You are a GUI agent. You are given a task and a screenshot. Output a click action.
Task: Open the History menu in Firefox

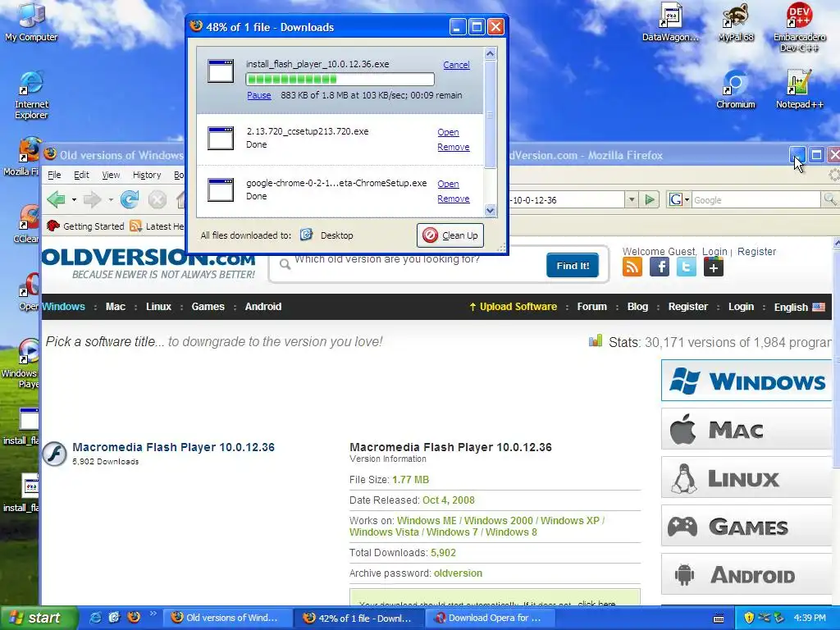pyautogui.click(x=147, y=175)
